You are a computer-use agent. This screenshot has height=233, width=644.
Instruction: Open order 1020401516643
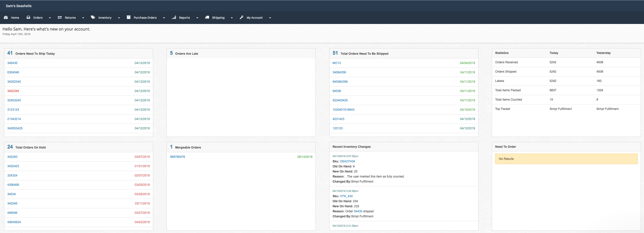pyautogui.click(x=343, y=110)
